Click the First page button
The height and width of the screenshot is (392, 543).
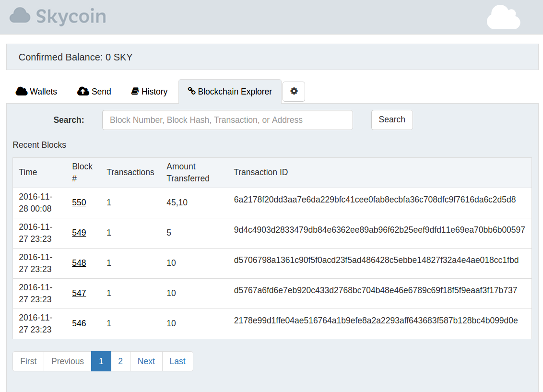pos(28,361)
